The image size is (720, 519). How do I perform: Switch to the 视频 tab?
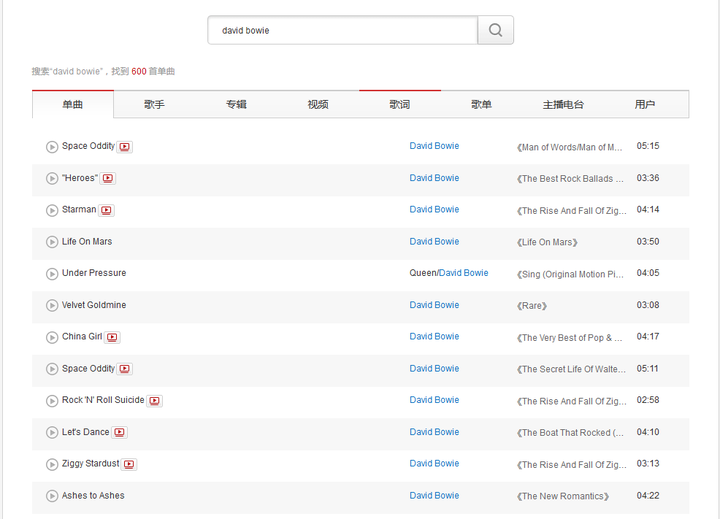tap(318, 104)
